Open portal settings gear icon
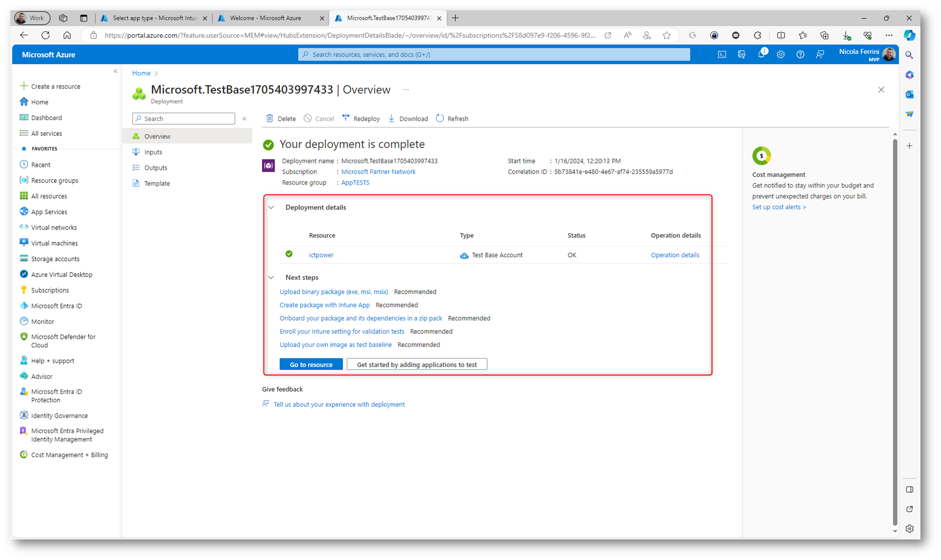Viewport: 941px width, 560px height. [780, 55]
